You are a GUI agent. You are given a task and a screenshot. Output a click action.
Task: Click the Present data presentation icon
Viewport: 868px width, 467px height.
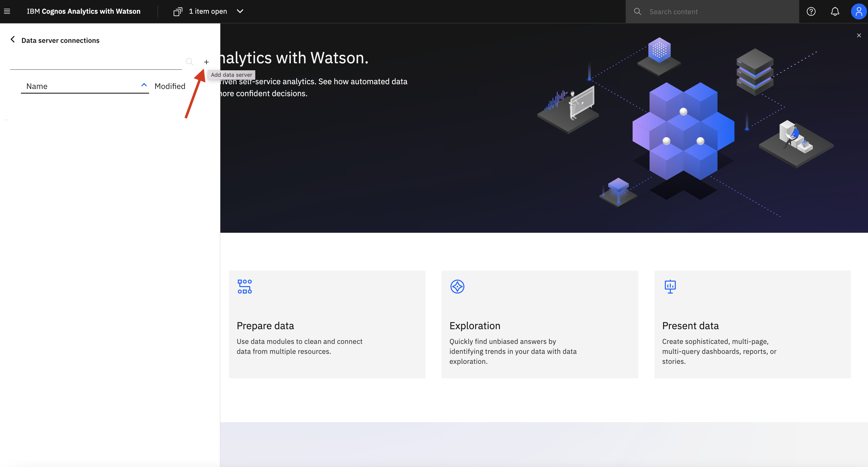tap(670, 286)
